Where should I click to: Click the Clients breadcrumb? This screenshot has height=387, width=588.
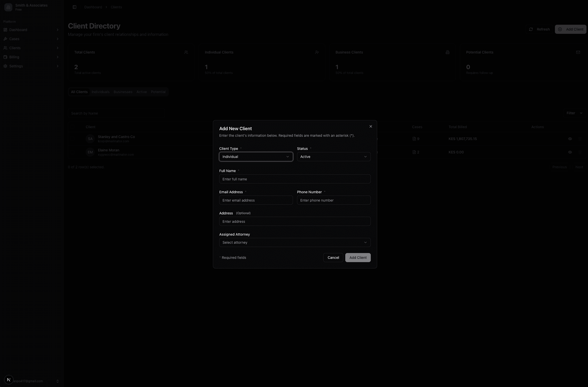point(116,7)
